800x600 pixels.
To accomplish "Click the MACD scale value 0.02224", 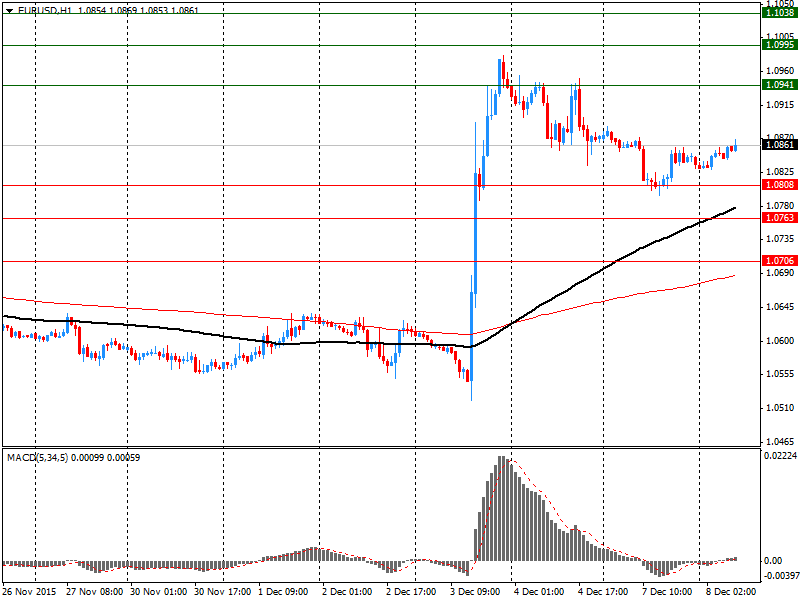I will 780,456.
